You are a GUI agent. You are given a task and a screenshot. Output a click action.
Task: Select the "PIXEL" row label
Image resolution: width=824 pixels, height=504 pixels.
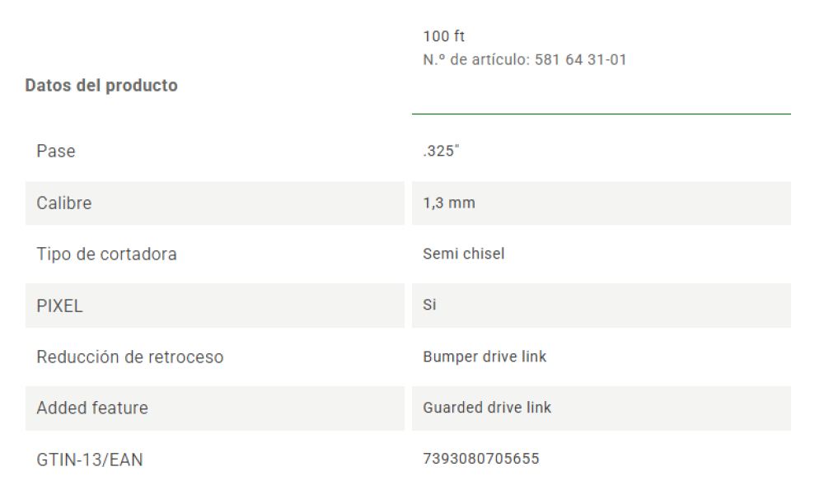point(60,306)
